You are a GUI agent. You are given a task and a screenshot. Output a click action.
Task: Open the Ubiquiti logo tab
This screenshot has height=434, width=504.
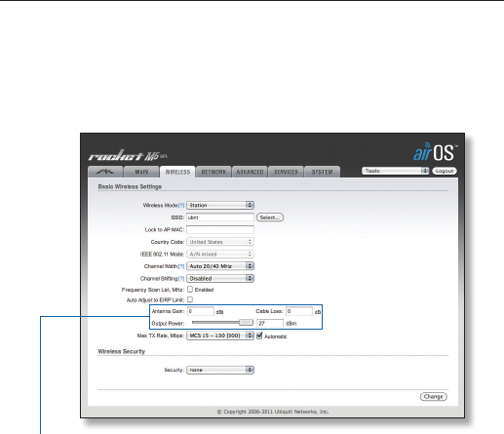coord(105,172)
